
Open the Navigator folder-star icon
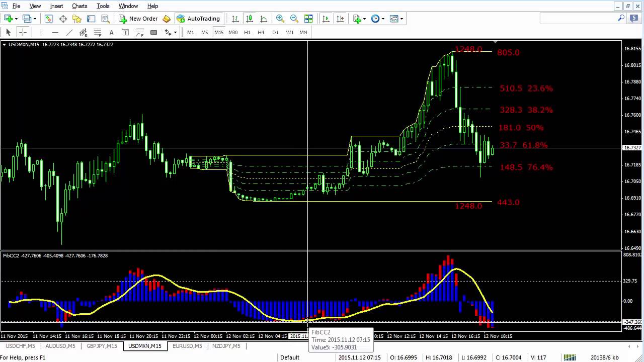77,19
